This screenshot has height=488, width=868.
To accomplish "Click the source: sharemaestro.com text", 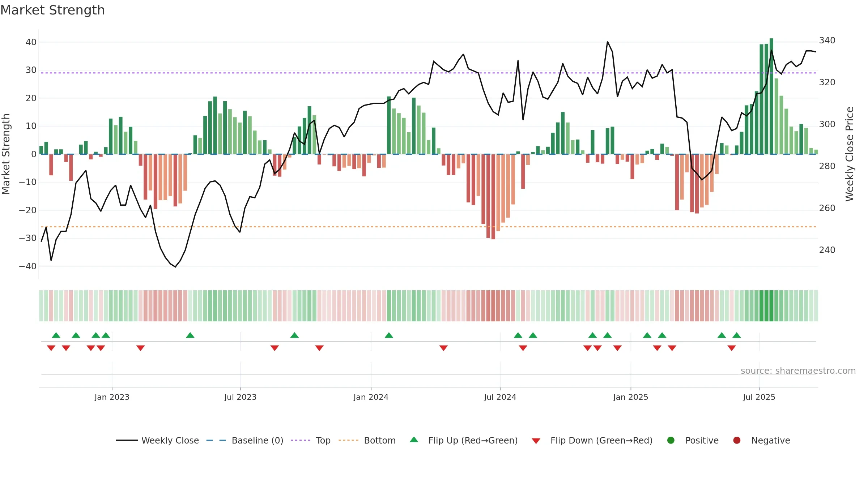I will point(798,371).
